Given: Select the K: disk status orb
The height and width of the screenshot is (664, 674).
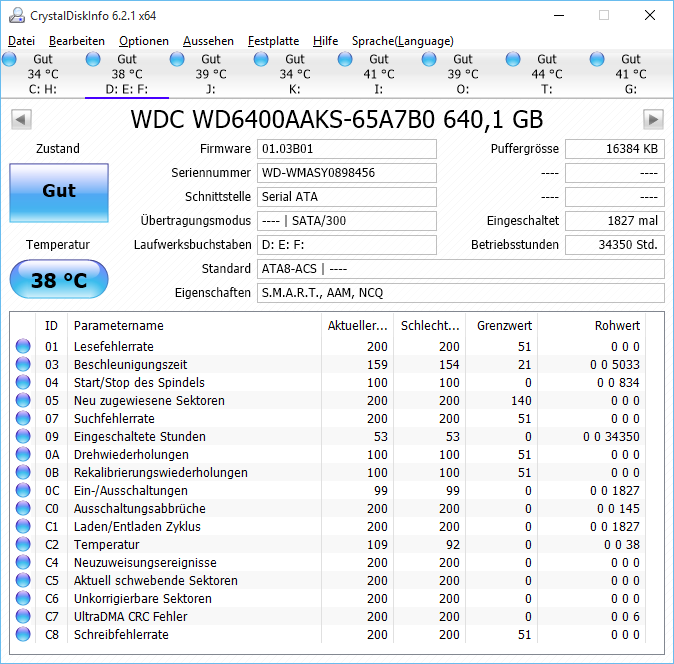Looking at the screenshot, I should 261,59.
